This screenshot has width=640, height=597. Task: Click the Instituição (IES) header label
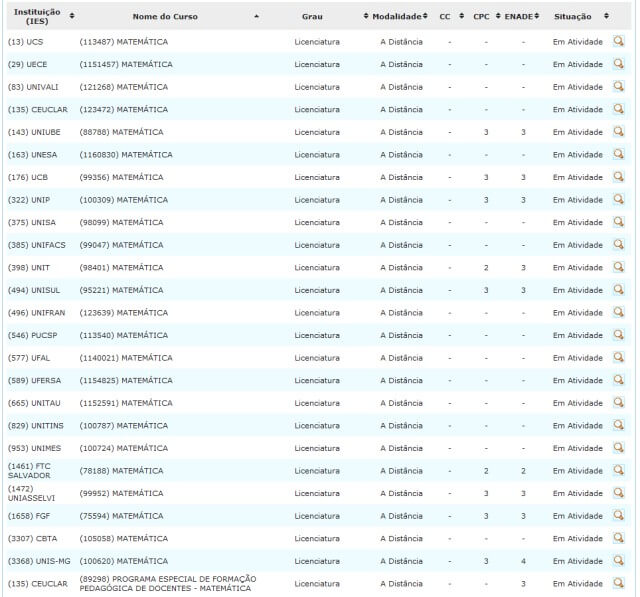point(37,17)
